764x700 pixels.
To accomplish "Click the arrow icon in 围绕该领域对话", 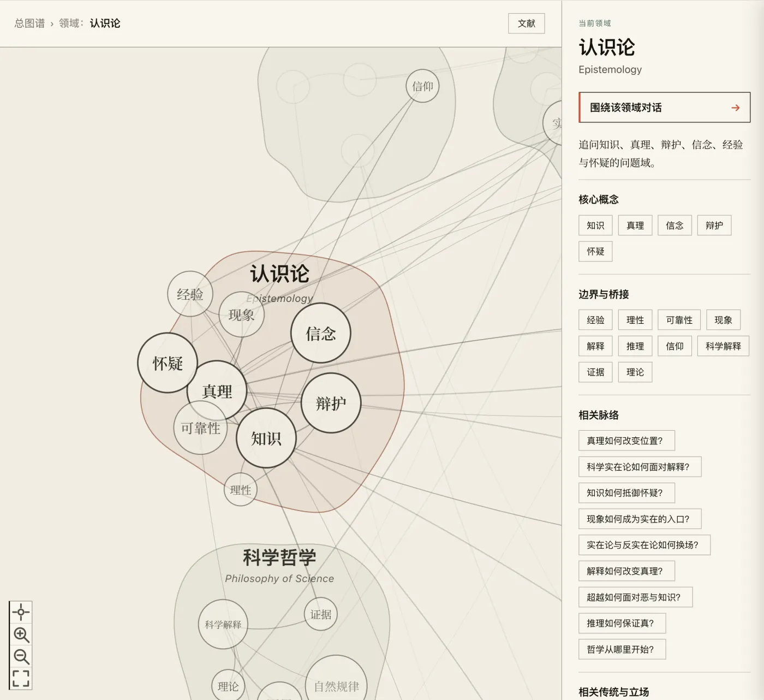I will pos(736,108).
